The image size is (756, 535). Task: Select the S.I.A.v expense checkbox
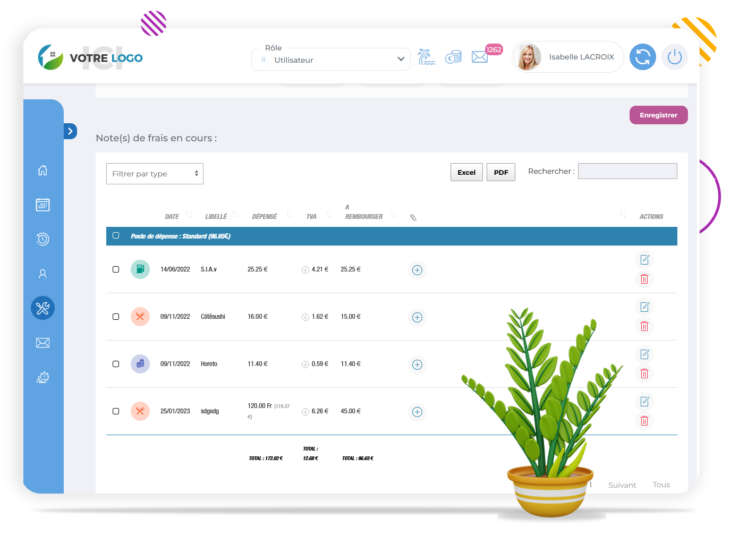pyautogui.click(x=116, y=269)
